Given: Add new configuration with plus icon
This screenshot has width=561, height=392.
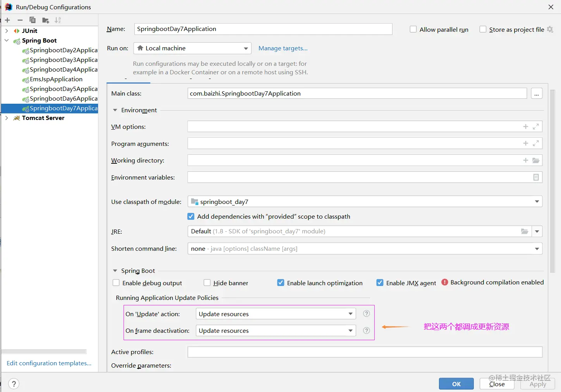Looking at the screenshot, I should coord(7,20).
